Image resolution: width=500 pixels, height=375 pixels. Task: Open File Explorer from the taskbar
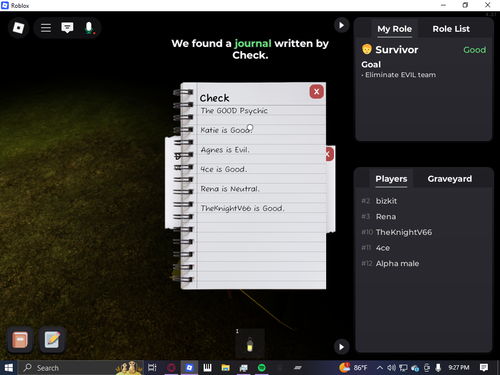click(226, 368)
